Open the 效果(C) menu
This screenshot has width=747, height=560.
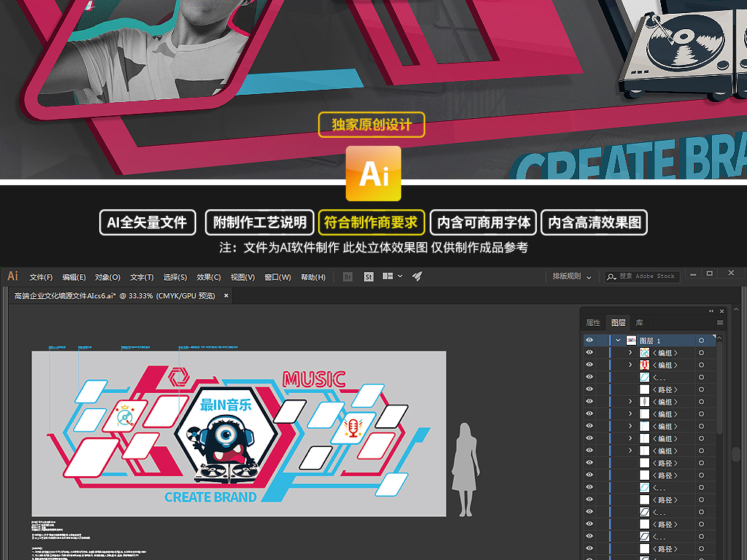[x=209, y=277]
